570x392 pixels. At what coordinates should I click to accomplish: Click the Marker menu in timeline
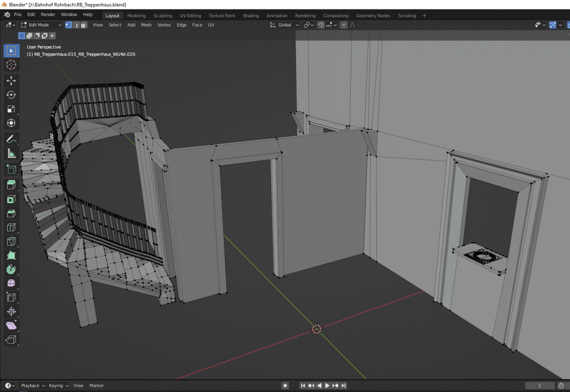(x=97, y=385)
